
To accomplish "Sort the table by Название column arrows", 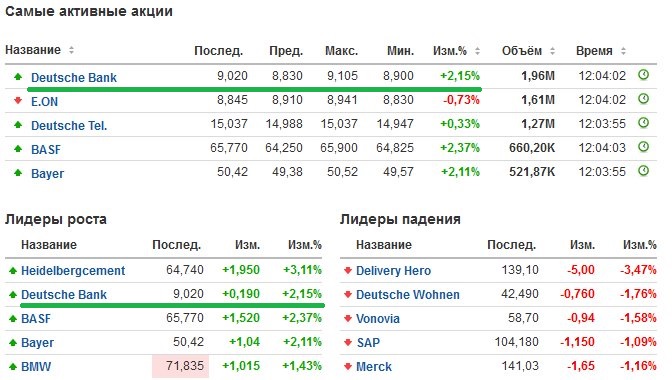I will pyautogui.click(x=71, y=50).
